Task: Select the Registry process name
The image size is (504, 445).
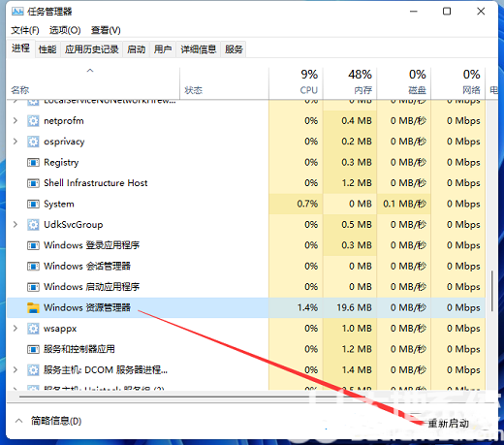Action: 61,163
